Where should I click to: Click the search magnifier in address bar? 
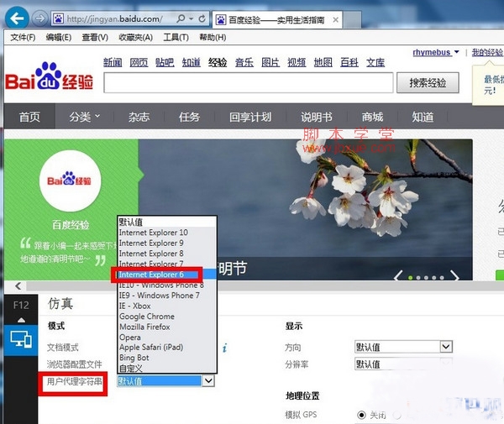tap(181, 18)
